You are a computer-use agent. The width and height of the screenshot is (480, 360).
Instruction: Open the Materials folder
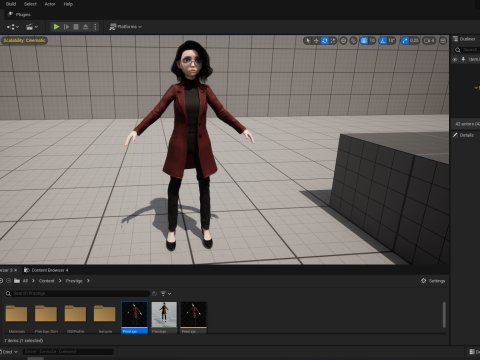[x=16, y=317]
